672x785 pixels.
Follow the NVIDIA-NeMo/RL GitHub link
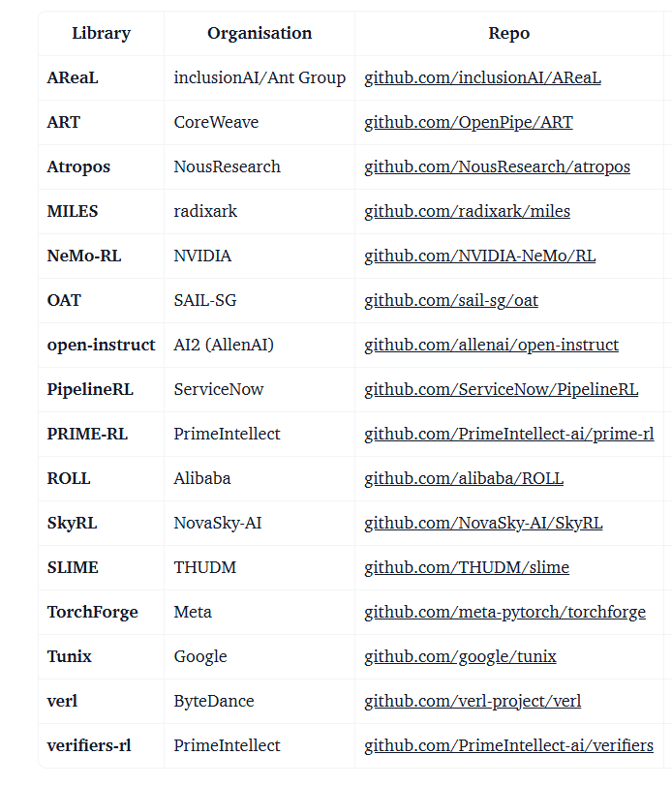[479, 257]
